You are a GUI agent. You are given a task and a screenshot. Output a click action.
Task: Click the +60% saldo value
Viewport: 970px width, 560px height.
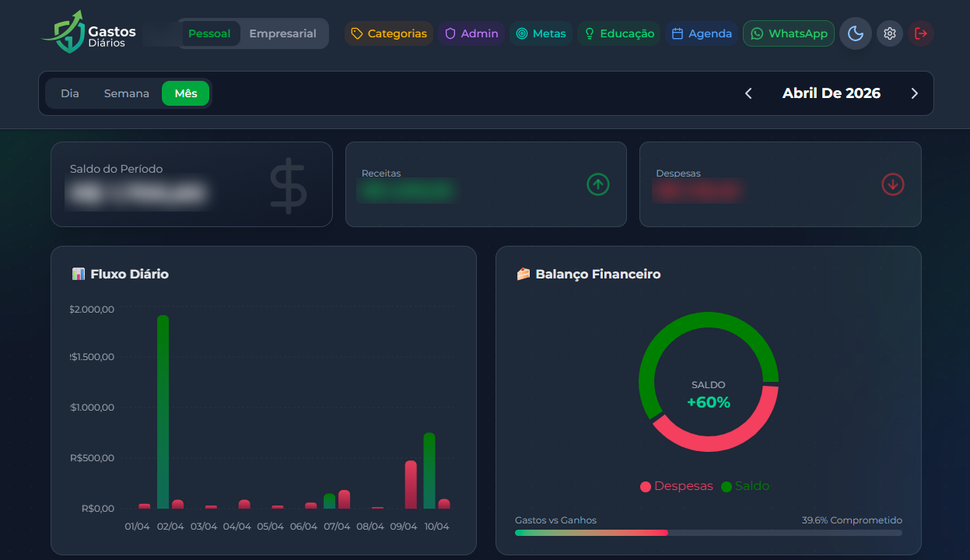tap(709, 402)
